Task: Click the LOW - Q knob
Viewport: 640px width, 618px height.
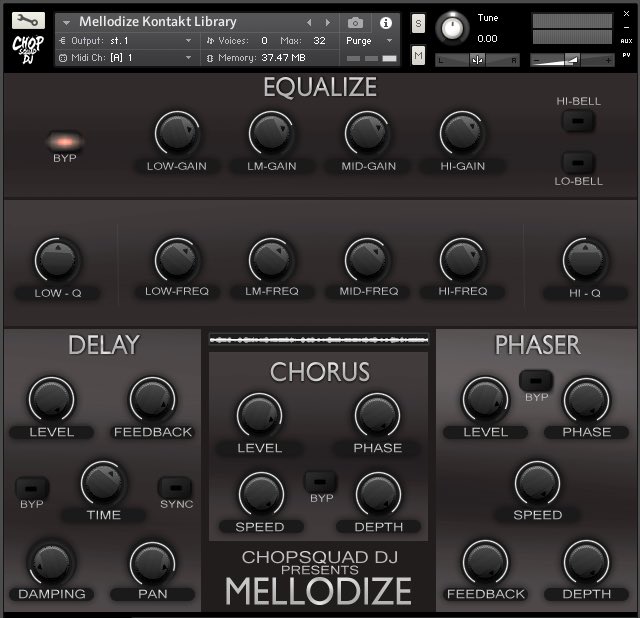Action: coord(58,260)
